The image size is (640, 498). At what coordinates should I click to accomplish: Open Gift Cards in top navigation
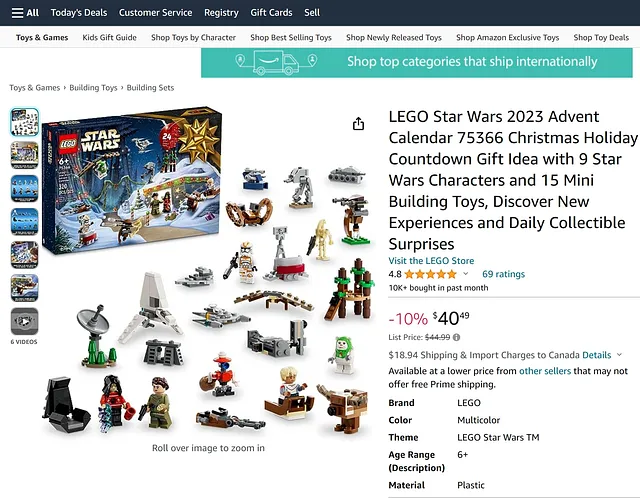click(271, 13)
